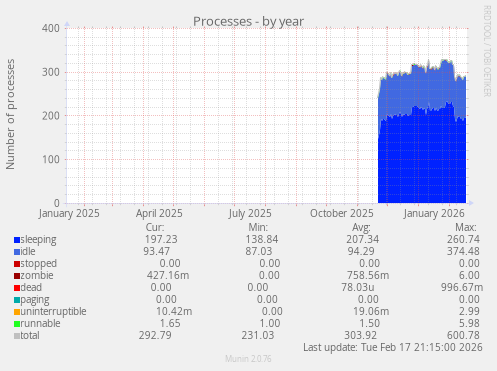
Task: Click the sleeping legend blue swatch
Action: click(17, 240)
